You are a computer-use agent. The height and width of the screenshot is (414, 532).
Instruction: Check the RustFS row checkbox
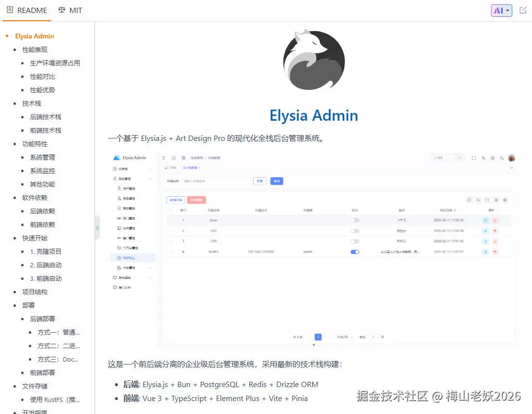click(171, 251)
